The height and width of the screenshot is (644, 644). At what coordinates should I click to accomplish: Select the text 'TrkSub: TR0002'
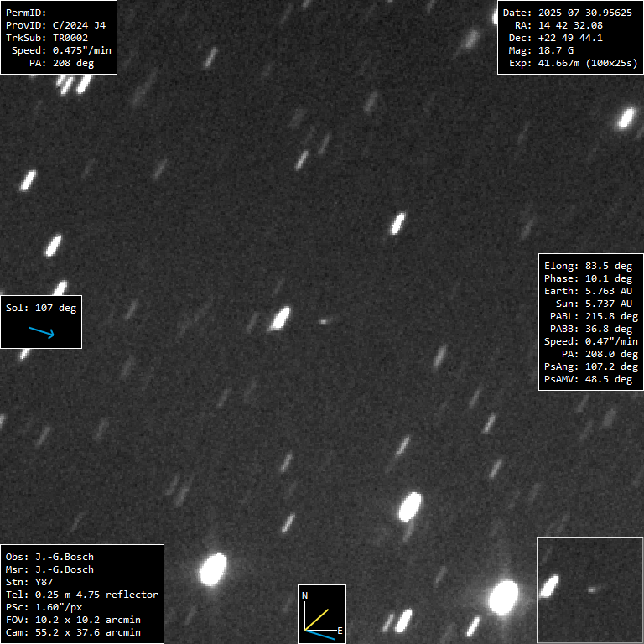(x=46, y=38)
